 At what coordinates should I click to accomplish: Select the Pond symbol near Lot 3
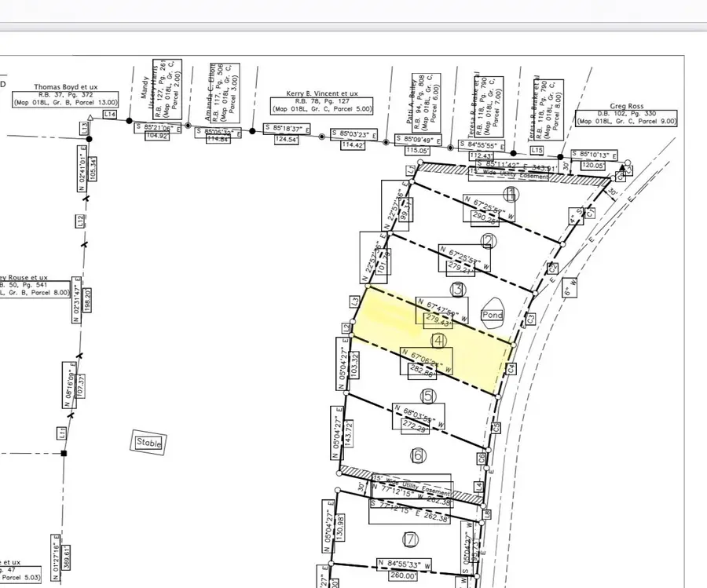pyautogui.click(x=492, y=314)
